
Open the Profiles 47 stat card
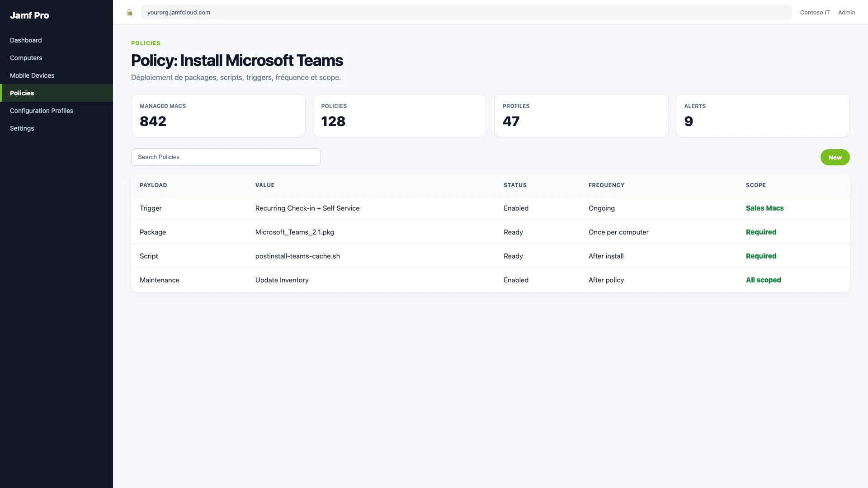tap(581, 116)
